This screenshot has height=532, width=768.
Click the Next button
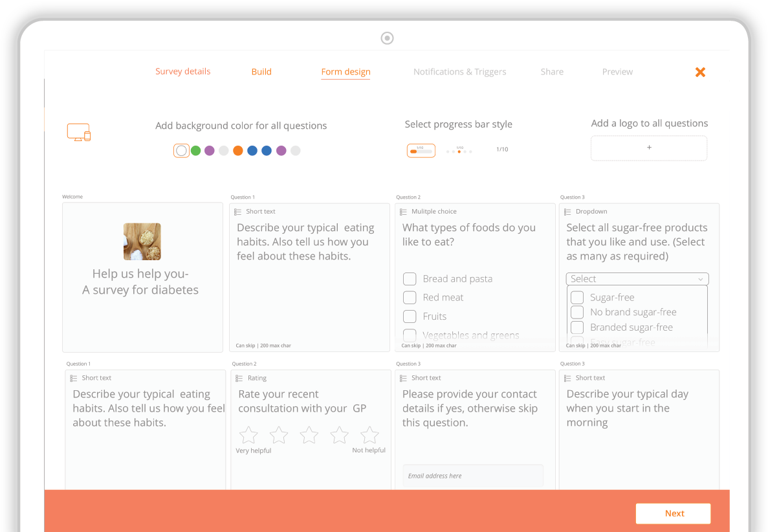pos(674,513)
